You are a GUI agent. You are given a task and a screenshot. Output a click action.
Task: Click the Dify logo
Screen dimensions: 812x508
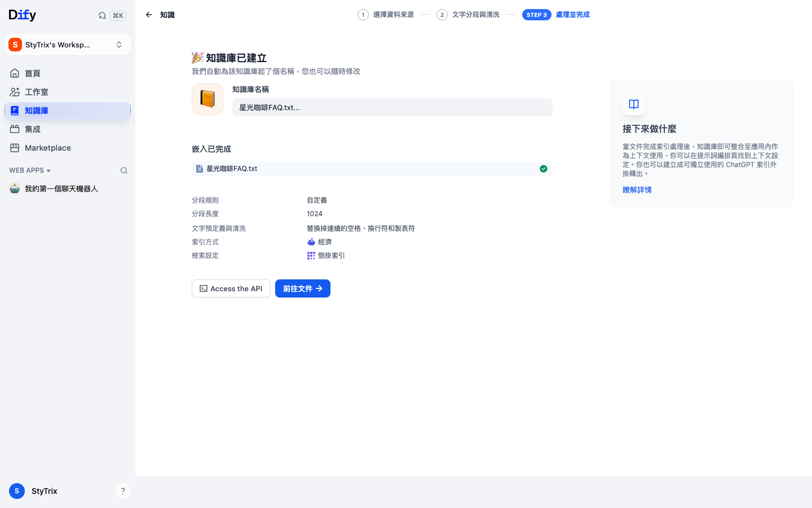tap(23, 15)
